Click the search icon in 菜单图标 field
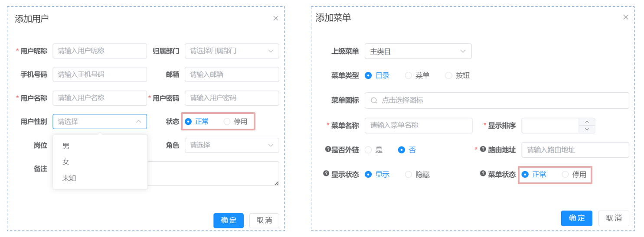The height and width of the screenshot is (237, 644). (374, 101)
